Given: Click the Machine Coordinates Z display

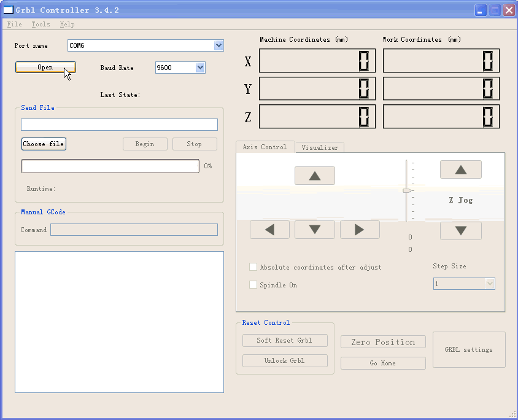Looking at the screenshot, I should tap(317, 116).
